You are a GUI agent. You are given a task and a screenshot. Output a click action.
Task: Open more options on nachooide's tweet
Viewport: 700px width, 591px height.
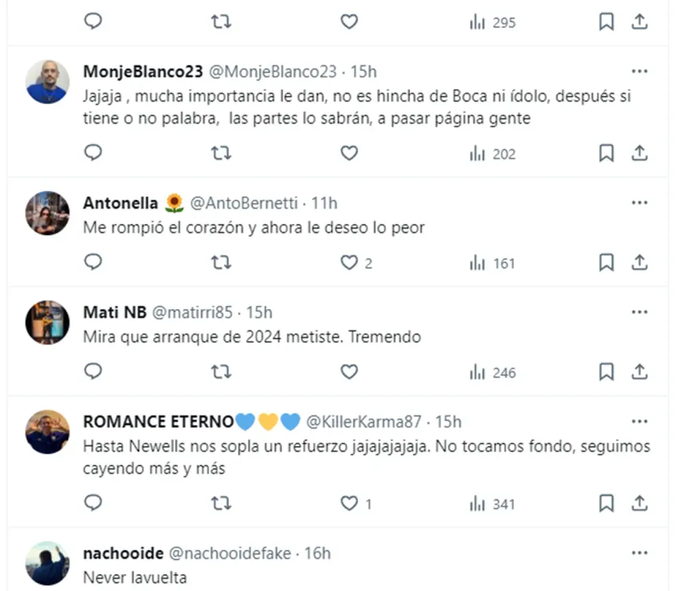pos(639,553)
